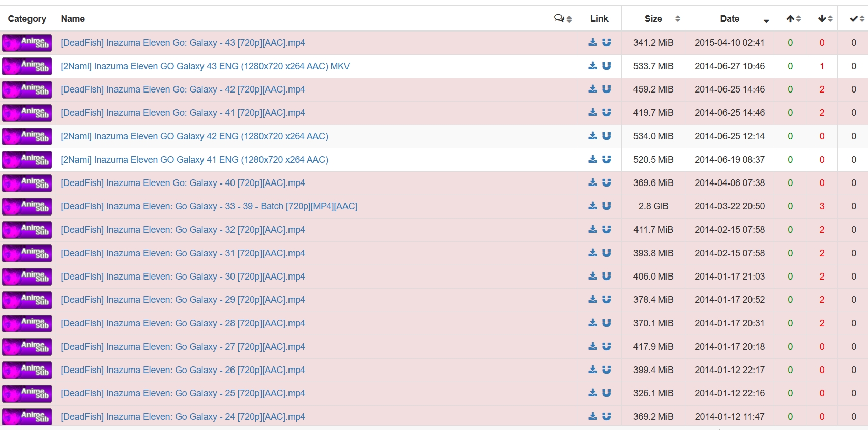Click date 2014-06-19 08:37

tap(730, 160)
